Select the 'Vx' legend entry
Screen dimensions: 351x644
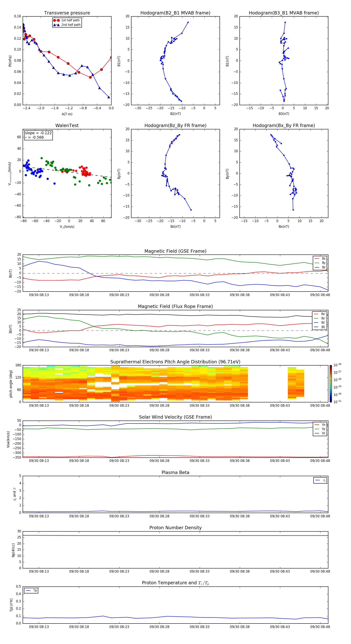tap(320, 424)
